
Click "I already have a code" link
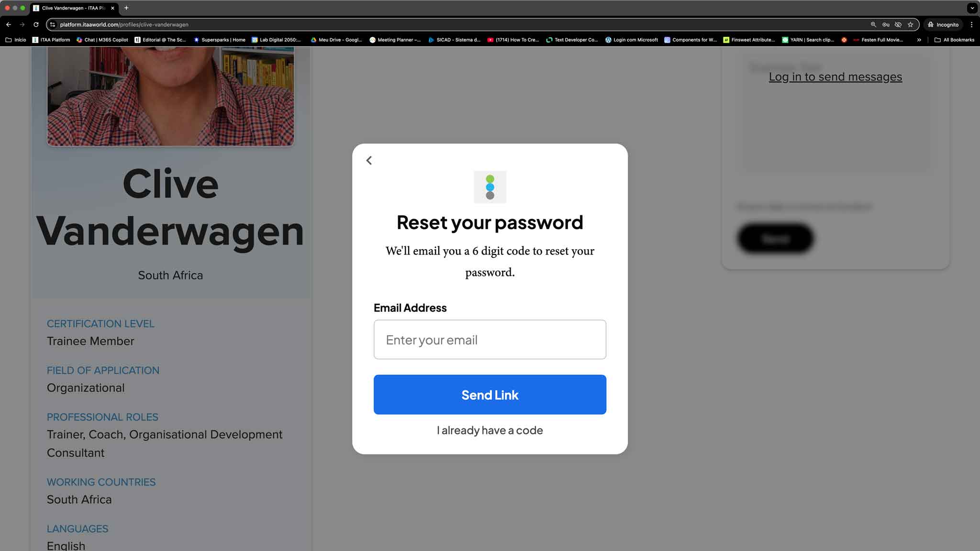tap(490, 430)
